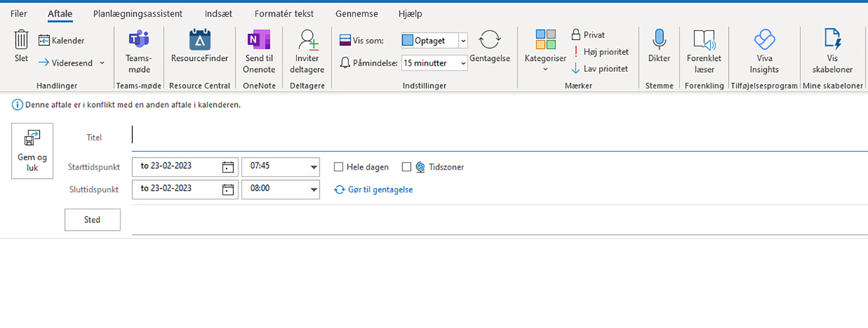Switch to the Planlægningsassistent tab
868x328 pixels.
click(137, 14)
